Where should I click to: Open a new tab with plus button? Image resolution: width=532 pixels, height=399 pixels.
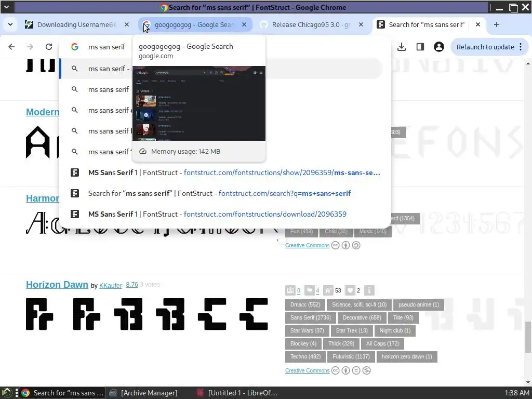point(496,24)
